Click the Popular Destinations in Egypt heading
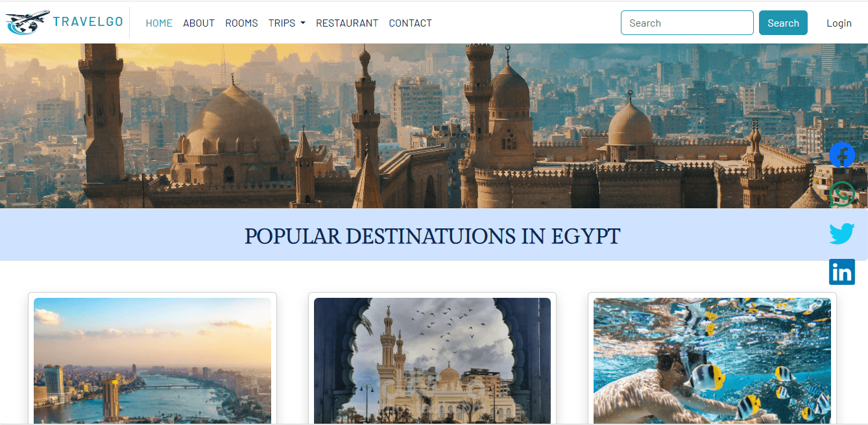 click(x=432, y=236)
